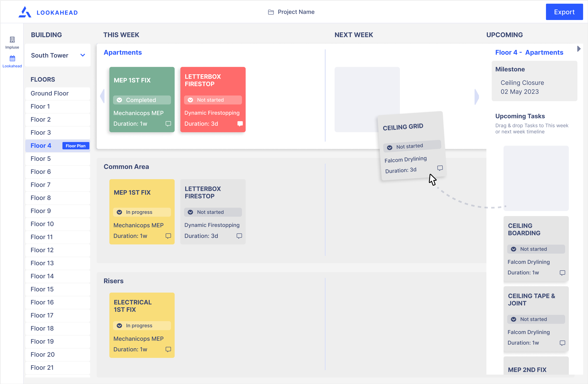Click the folder icon beside Project Name

(271, 12)
